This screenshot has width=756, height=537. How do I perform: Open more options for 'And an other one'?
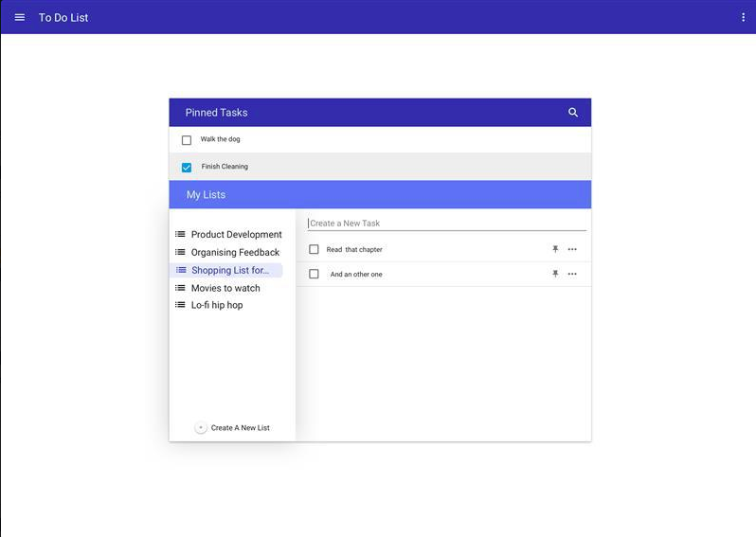(572, 274)
